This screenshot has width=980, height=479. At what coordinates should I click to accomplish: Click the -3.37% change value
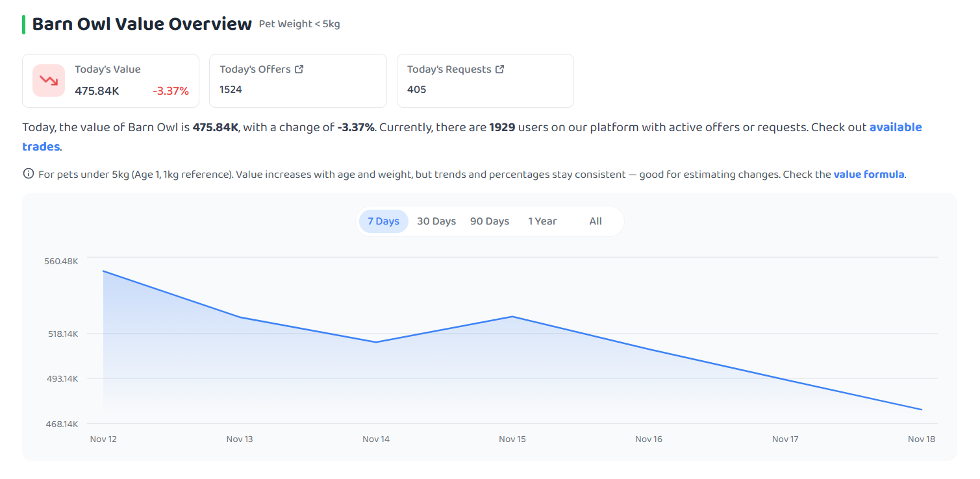click(x=171, y=91)
